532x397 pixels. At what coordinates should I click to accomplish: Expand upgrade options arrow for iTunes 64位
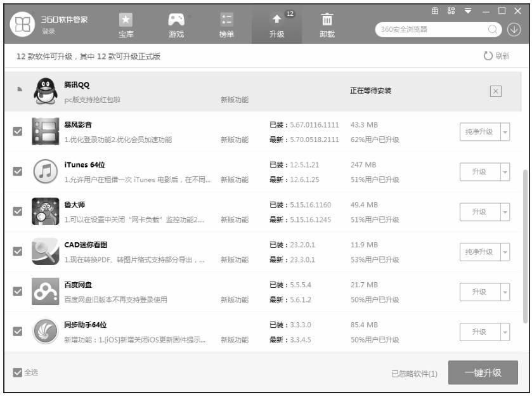(x=505, y=172)
